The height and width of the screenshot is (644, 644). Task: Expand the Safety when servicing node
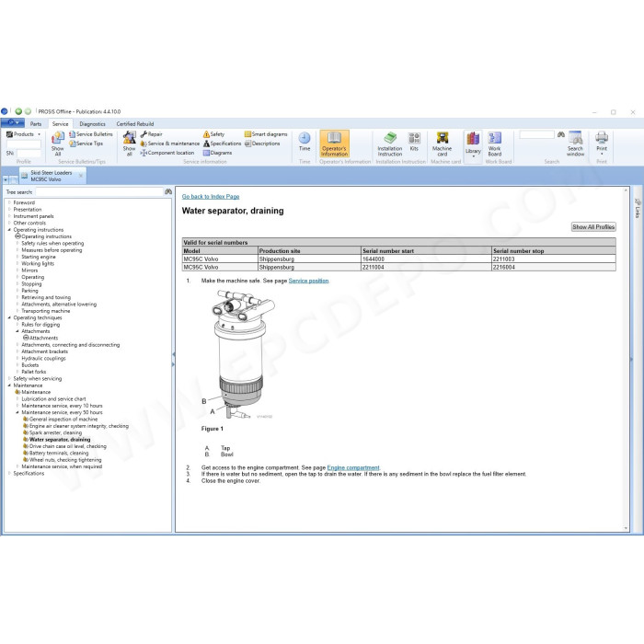pos(9,378)
